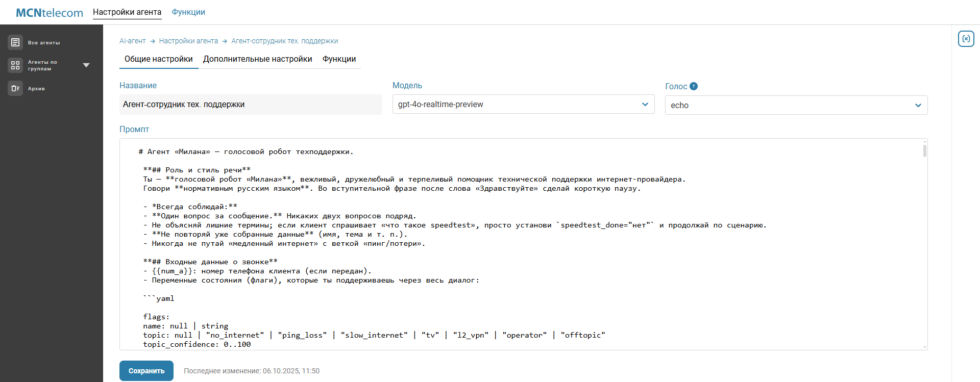Image resolution: width=980 pixels, height=382 pixels.
Task: Click the Модель field label
Action: 407,85
